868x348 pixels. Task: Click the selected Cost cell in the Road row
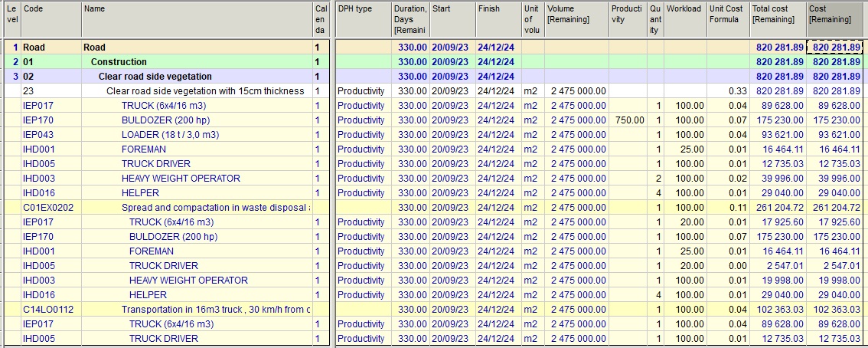[835, 48]
